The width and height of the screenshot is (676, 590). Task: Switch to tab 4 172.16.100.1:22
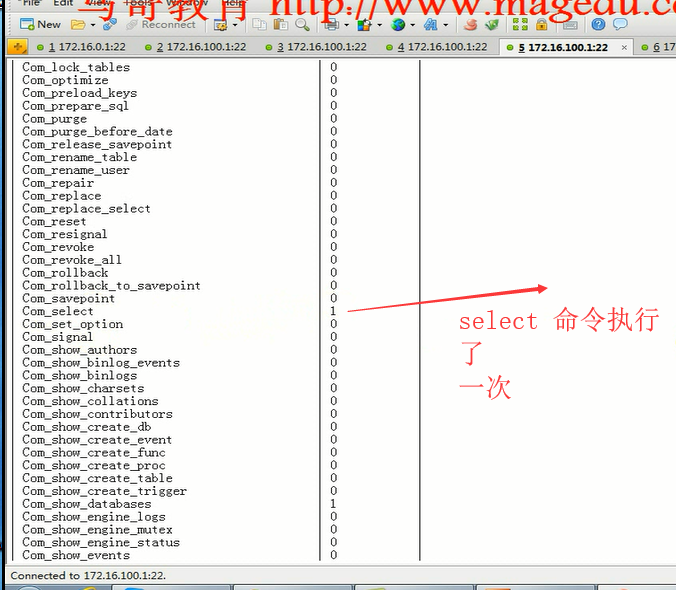click(437, 47)
